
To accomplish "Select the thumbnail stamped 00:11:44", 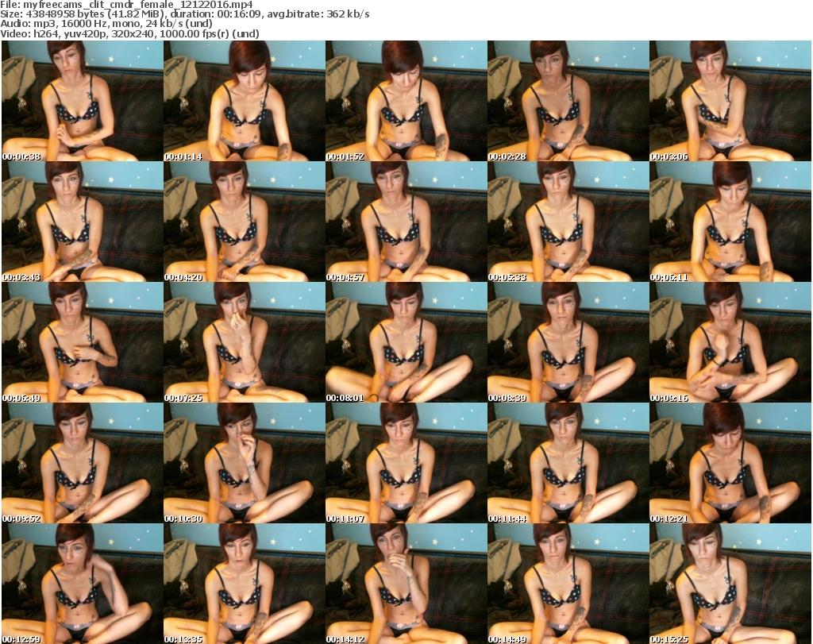I will click(568, 463).
